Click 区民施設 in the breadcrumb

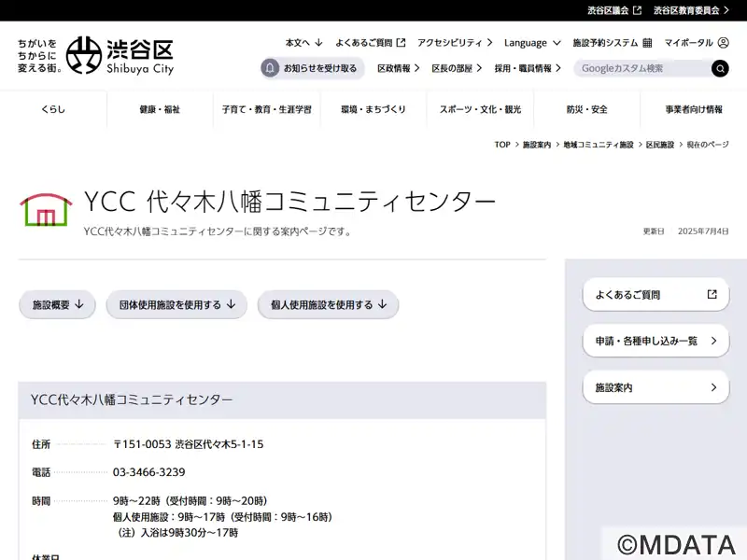tap(660, 145)
